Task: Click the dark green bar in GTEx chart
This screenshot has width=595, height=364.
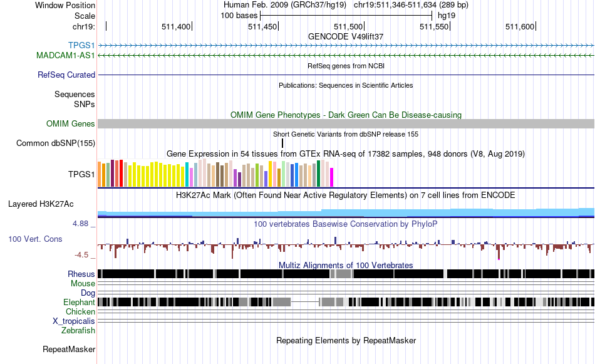Action: [x=318, y=174]
